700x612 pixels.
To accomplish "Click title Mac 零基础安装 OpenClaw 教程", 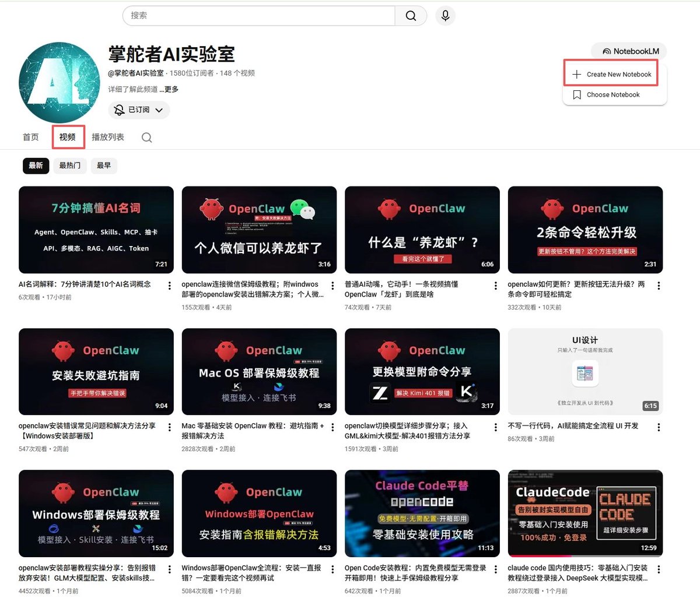I will coord(253,431).
